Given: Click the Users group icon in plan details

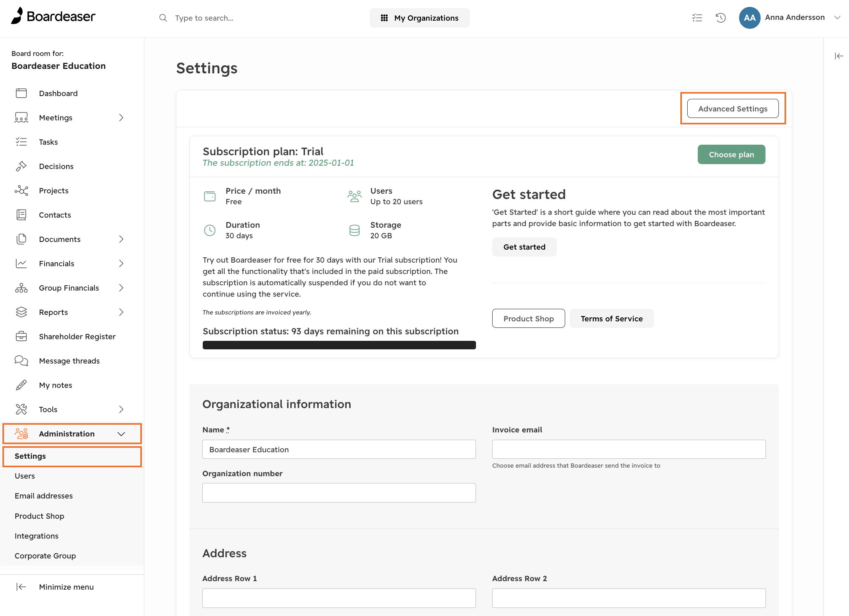Looking at the screenshot, I should (354, 196).
